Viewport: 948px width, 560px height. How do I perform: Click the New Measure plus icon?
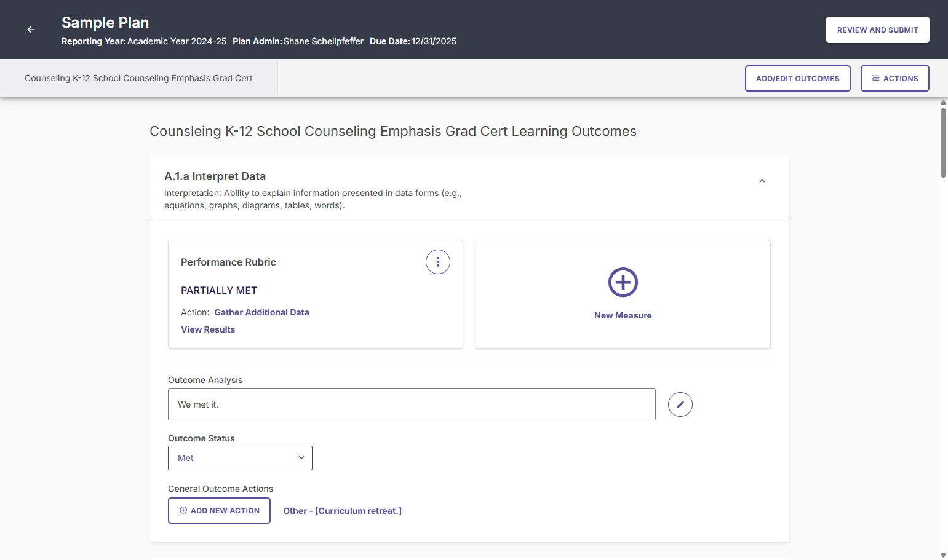tap(623, 282)
